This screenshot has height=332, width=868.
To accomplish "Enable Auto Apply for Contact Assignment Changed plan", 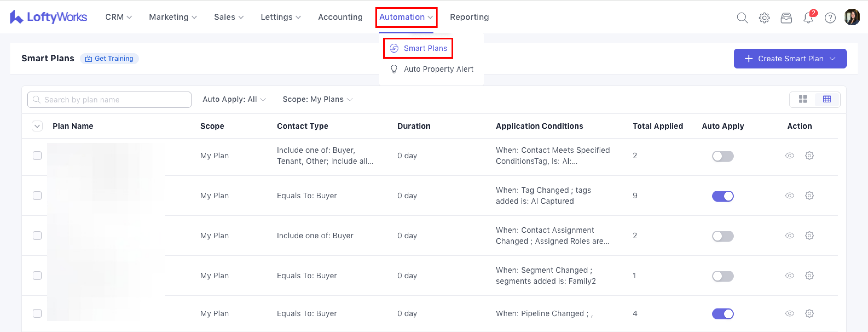I will point(722,236).
